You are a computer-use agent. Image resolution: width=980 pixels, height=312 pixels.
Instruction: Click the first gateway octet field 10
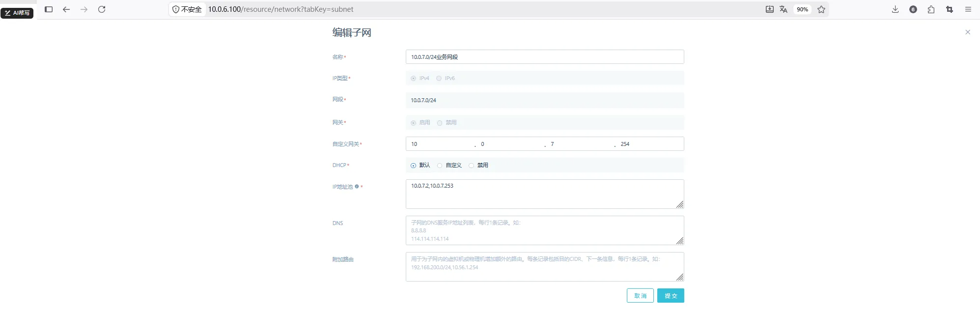coord(441,144)
